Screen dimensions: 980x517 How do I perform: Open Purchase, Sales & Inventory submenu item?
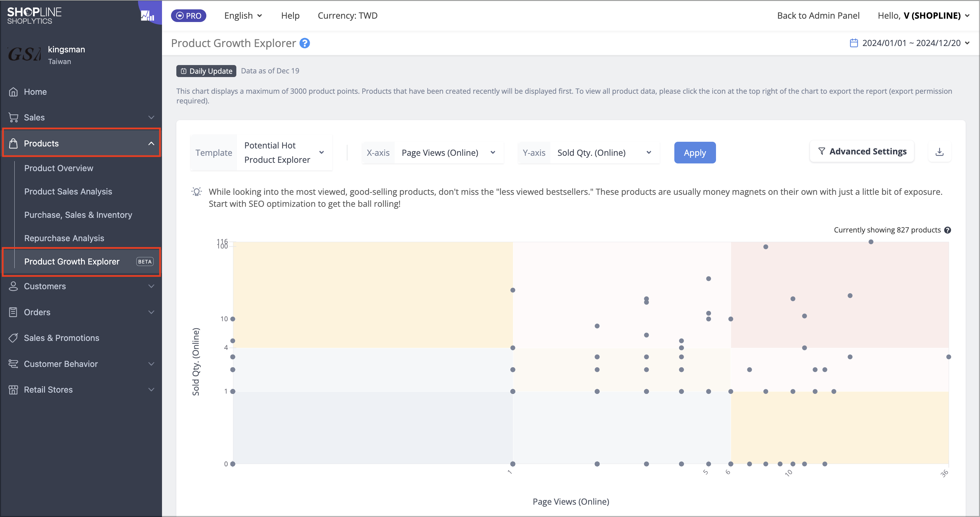point(78,215)
